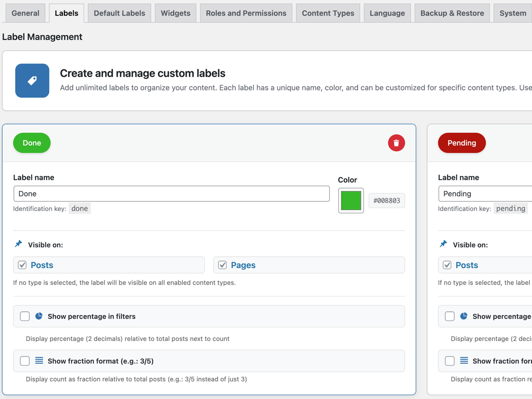Go to the Backup & Restore tab
Viewport: 532px width, 399px height.
[452, 13]
